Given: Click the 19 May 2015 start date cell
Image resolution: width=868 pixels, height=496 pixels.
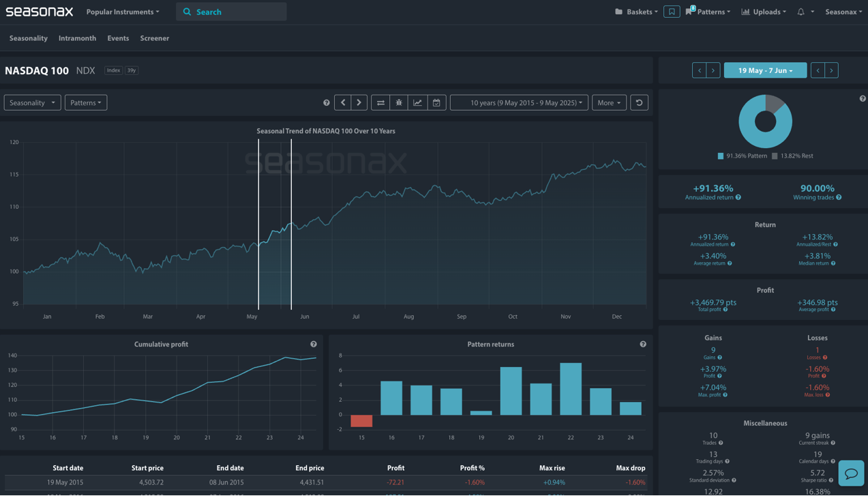Looking at the screenshot, I should click(64, 482).
